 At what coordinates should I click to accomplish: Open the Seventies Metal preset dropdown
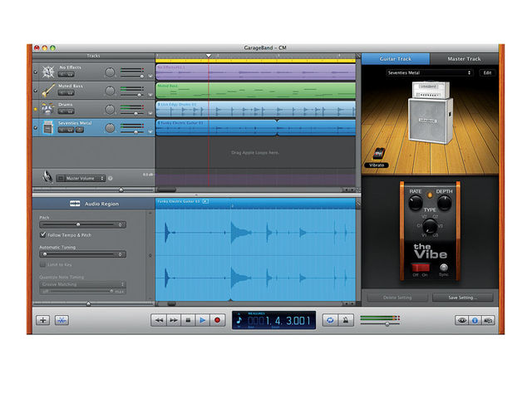click(x=429, y=72)
